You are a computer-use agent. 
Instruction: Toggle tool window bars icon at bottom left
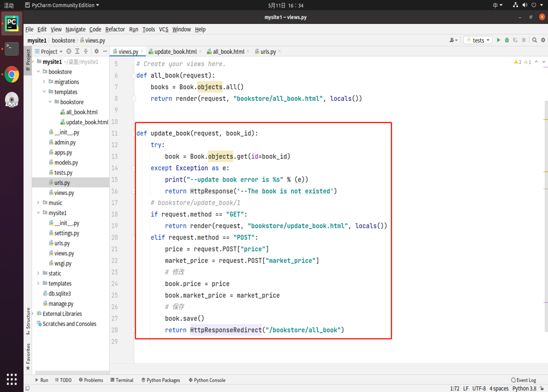point(28,388)
